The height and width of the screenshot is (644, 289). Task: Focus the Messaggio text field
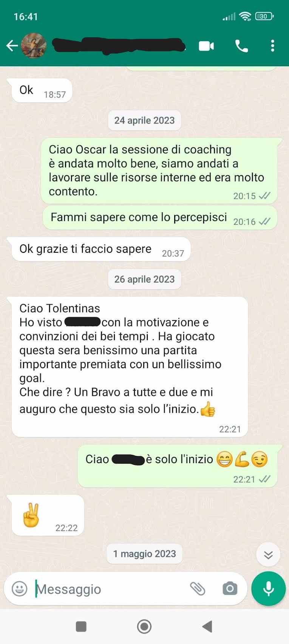[110, 589]
